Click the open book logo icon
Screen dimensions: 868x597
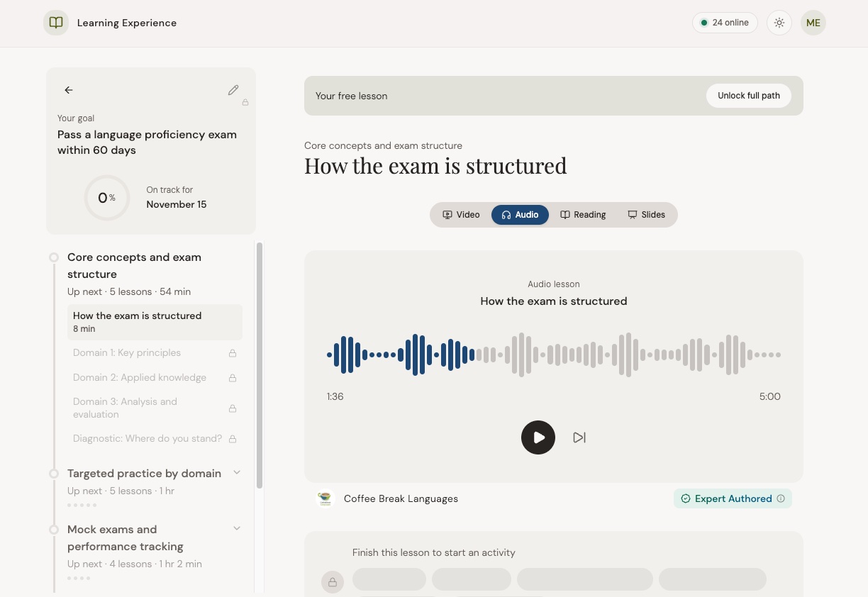(x=56, y=23)
